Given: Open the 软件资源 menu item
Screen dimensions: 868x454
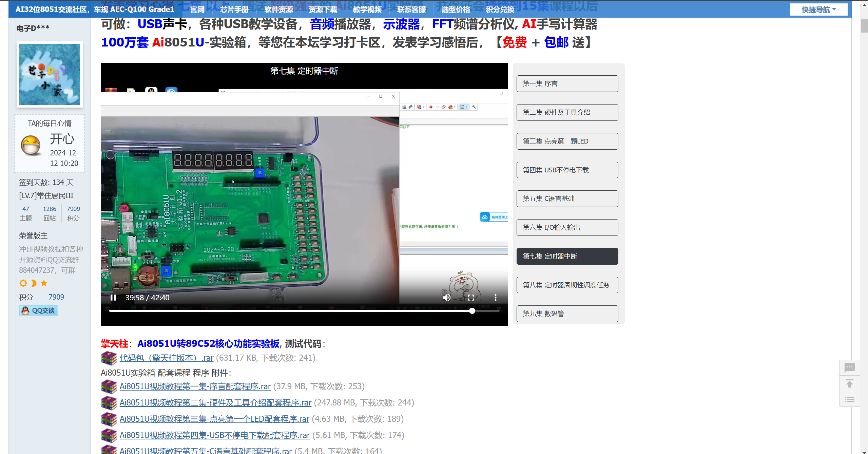Looking at the screenshot, I should click(279, 10).
